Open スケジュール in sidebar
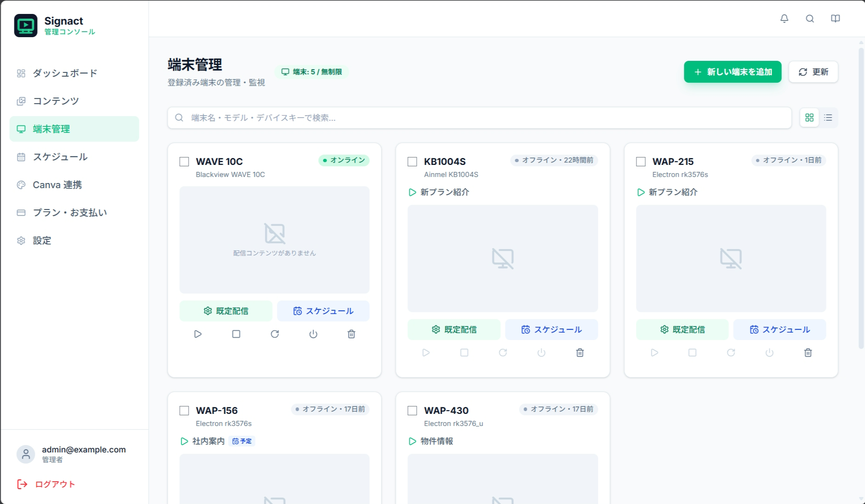Screen dimensions: 865x504 pyautogui.click(x=74, y=157)
